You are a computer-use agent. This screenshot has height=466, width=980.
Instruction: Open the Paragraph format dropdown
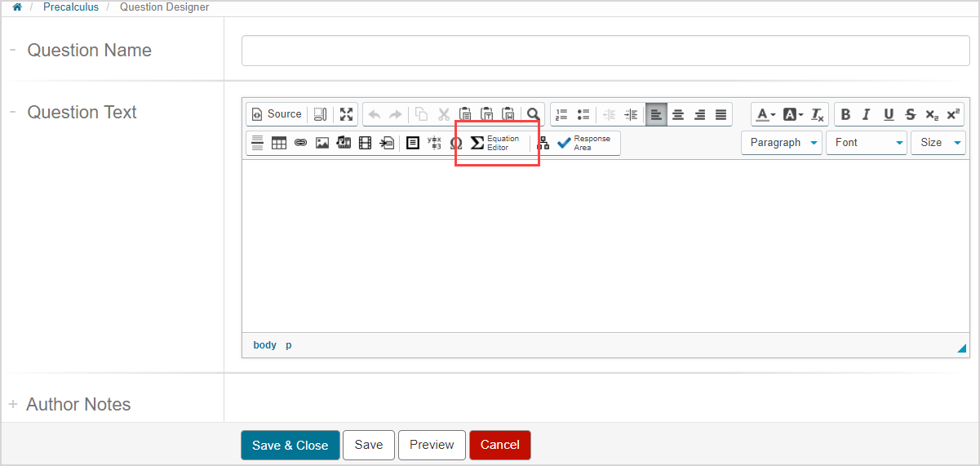[781, 143]
